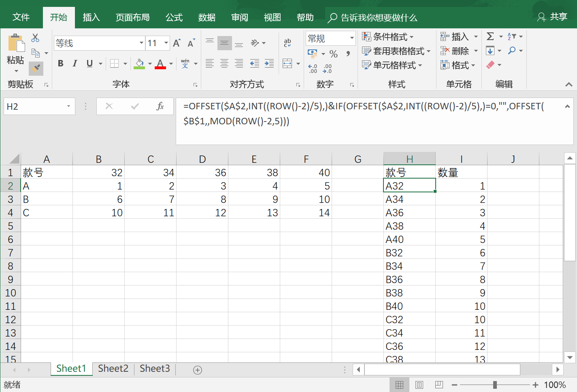Screen dimensions: 577x392
Task: Select the Cut scissors icon
Action: (36, 37)
